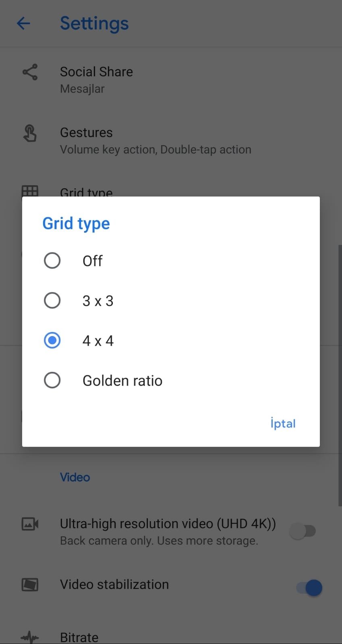
Task: Select the Off radio button
Action: (x=52, y=260)
